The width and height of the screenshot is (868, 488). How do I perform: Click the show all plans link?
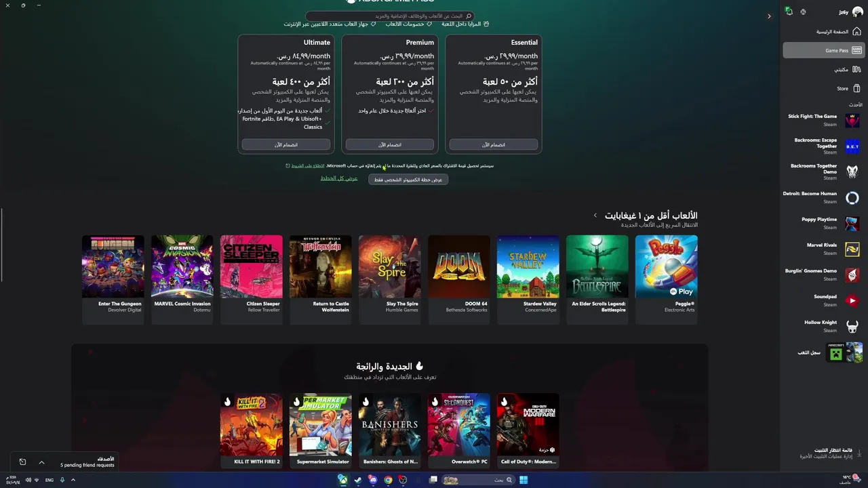339,178
